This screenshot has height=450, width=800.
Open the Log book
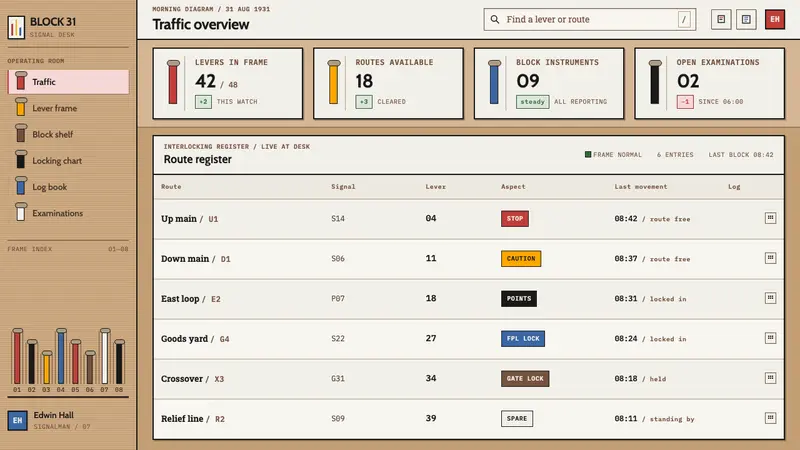click(x=68, y=187)
